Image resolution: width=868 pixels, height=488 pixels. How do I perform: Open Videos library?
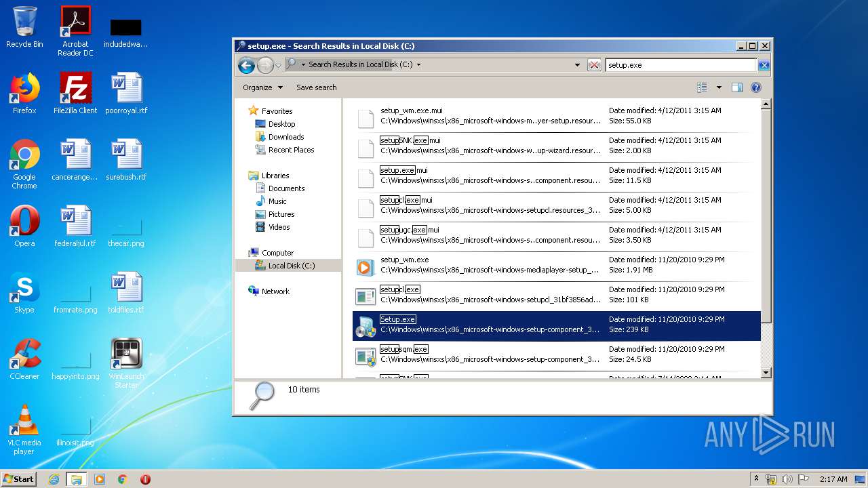(279, 227)
